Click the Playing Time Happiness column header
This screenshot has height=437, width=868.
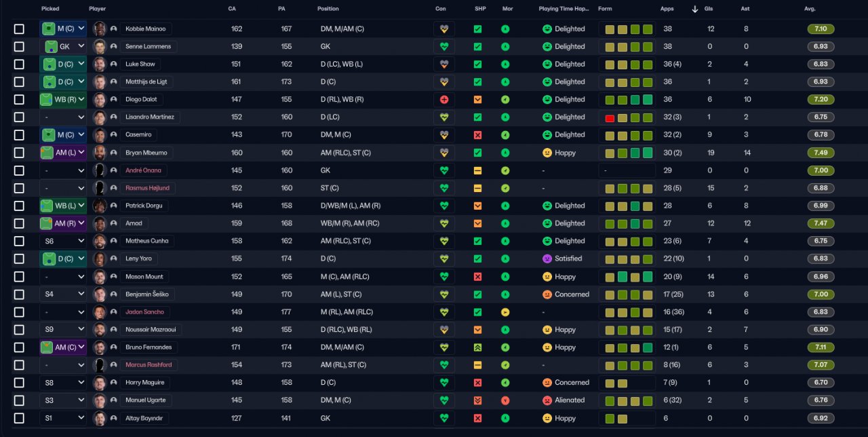(563, 9)
